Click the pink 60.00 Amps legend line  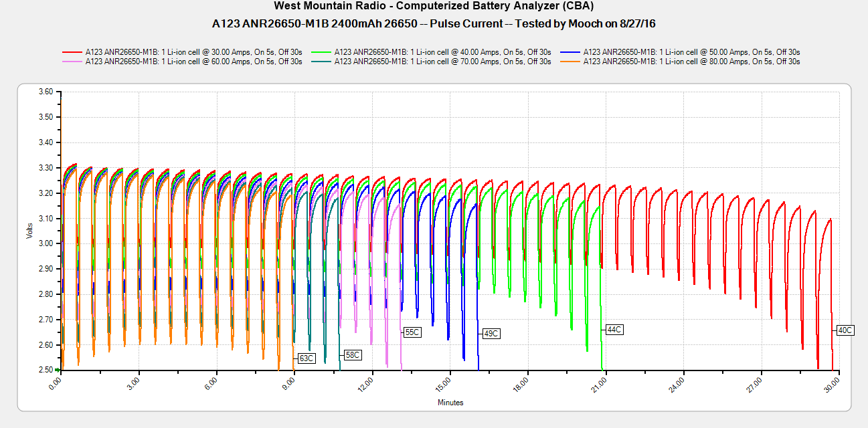point(72,62)
